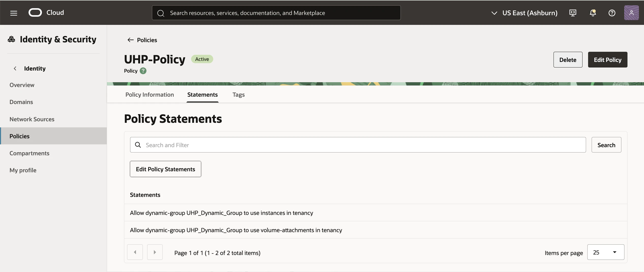Follow the Policies breadcrumb link
Viewport: 644px width, 272px height.
point(147,40)
